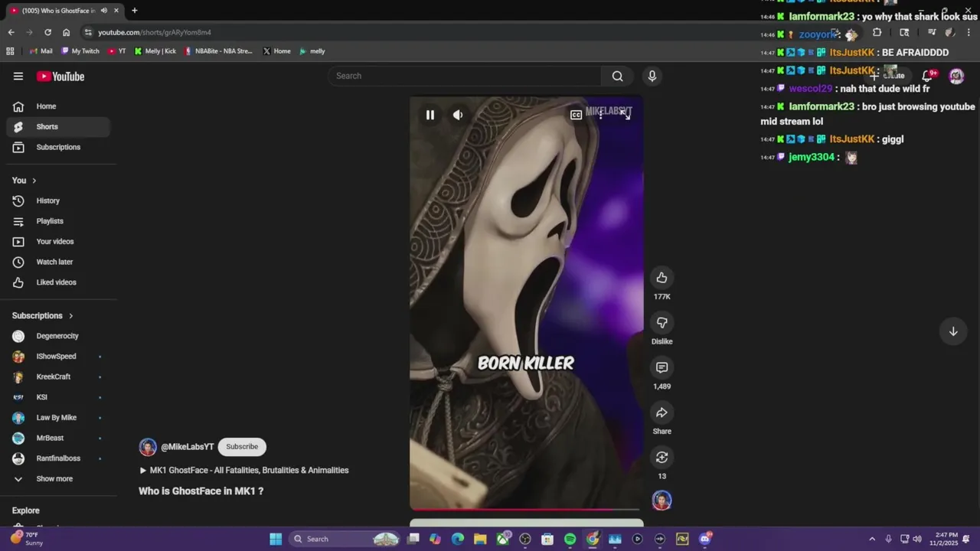
Task: View site information icon in address bar
Action: pyautogui.click(x=89, y=32)
